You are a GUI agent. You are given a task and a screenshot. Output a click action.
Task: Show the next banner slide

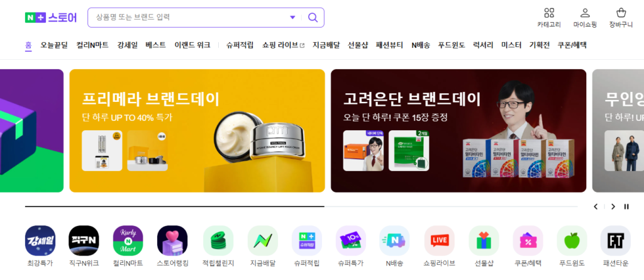613,206
